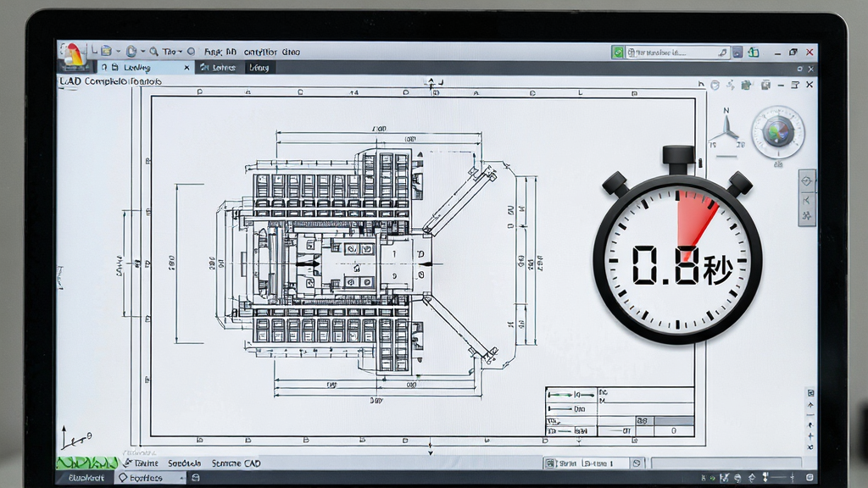Click the blue square icon after search box
The height and width of the screenshot is (488, 868).
point(737,53)
